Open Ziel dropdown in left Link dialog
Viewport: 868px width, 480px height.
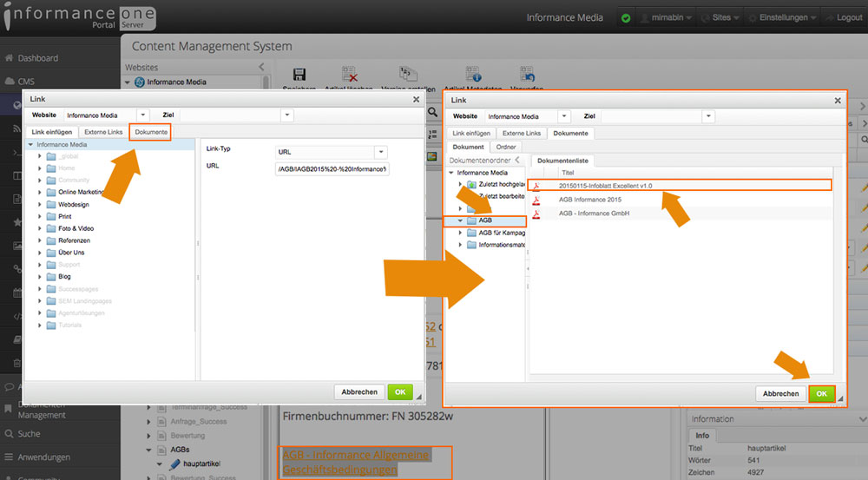[x=286, y=115]
